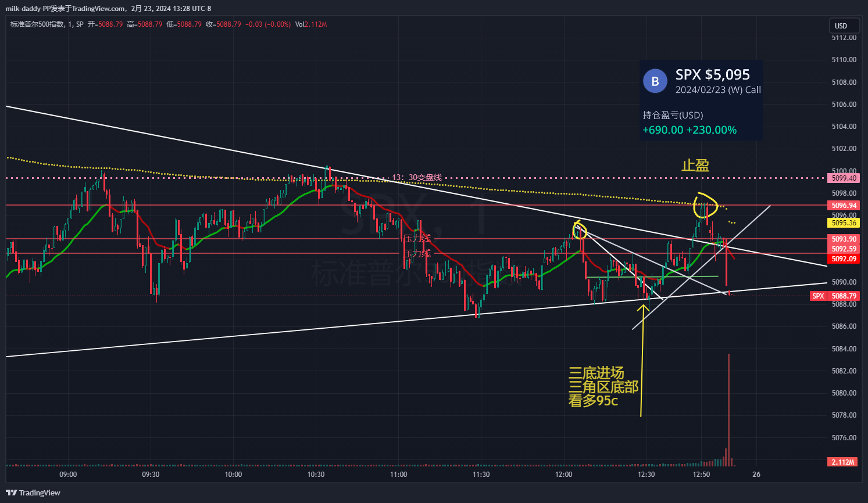Open the USD currency selector
Image resolution: width=868 pixels, height=503 pixels.
tap(841, 26)
